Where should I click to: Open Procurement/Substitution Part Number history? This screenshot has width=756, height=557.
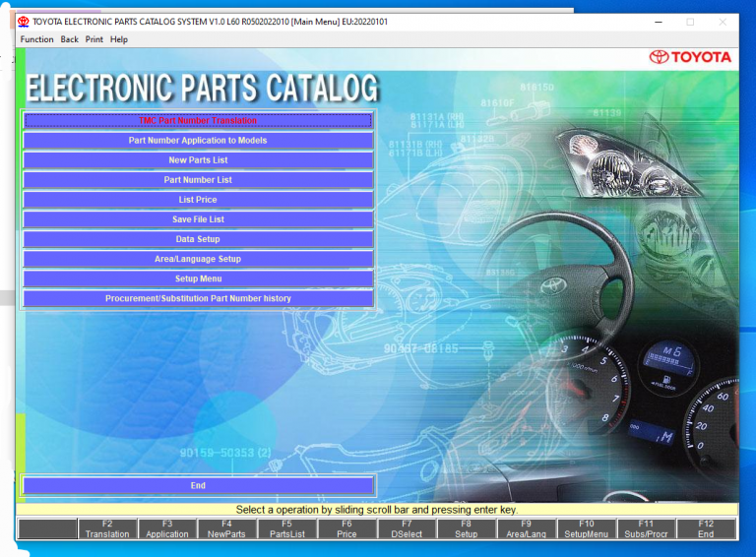[x=198, y=298]
